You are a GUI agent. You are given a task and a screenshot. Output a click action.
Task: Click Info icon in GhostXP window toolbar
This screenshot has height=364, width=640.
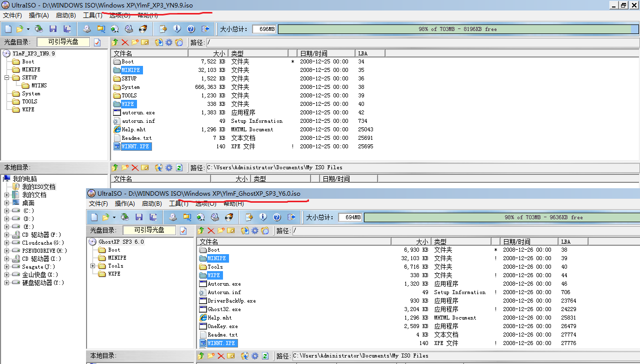(263, 217)
